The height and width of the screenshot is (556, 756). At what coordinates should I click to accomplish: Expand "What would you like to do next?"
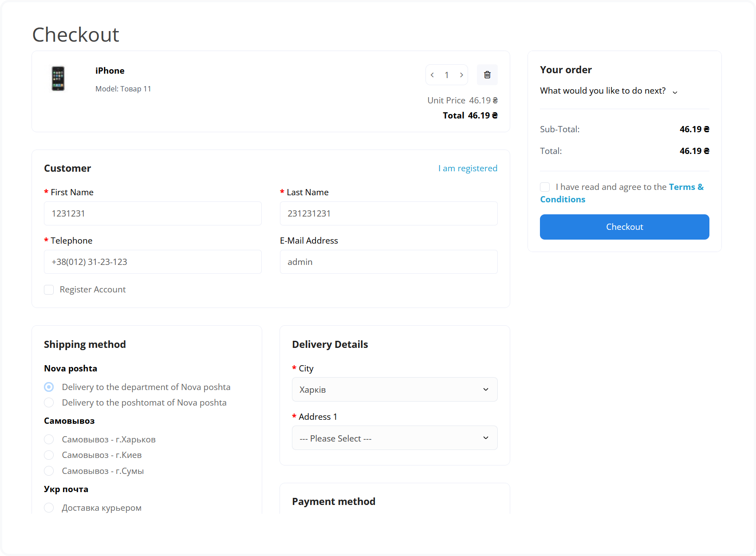pos(608,91)
